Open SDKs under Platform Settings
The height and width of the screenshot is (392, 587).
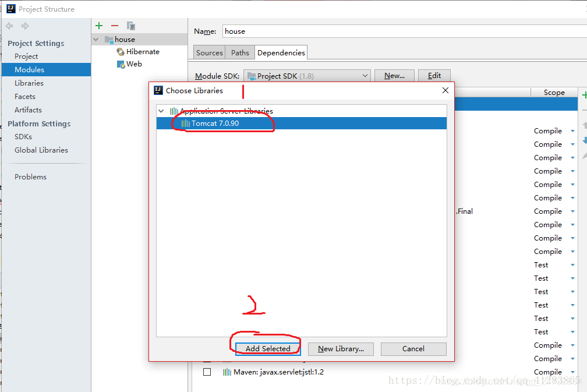pos(23,137)
